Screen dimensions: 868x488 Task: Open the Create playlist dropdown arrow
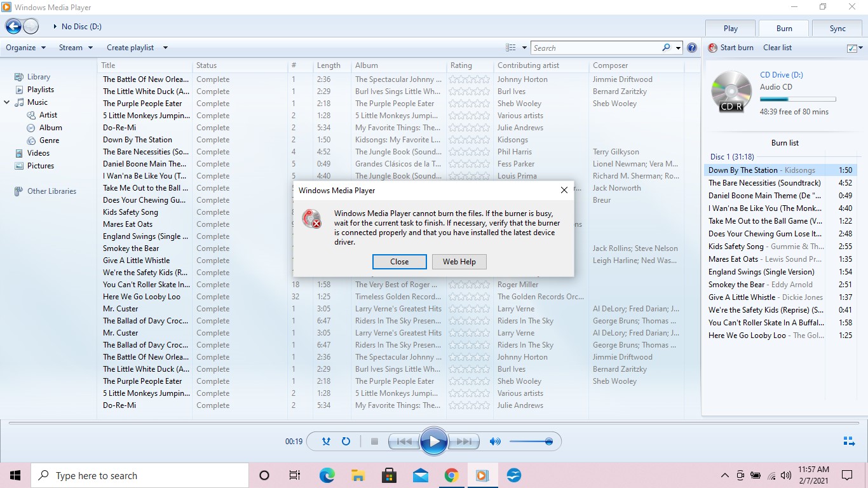click(165, 48)
